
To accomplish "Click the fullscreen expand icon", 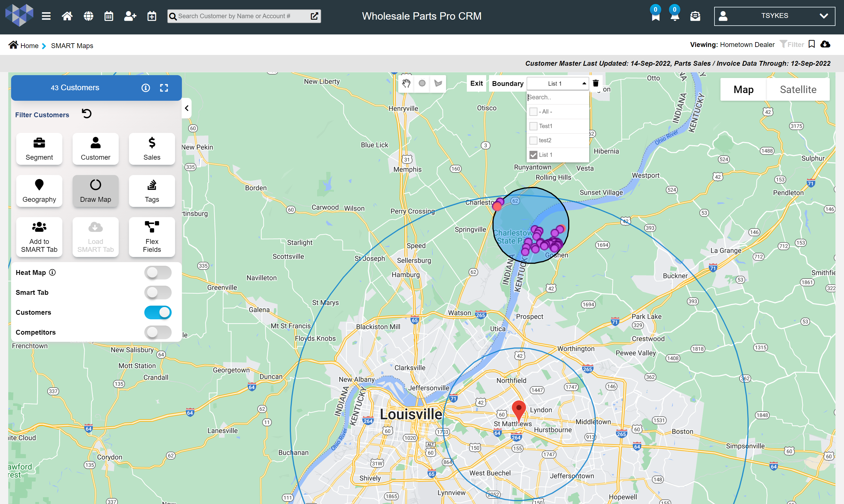I will tap(164, 88).
